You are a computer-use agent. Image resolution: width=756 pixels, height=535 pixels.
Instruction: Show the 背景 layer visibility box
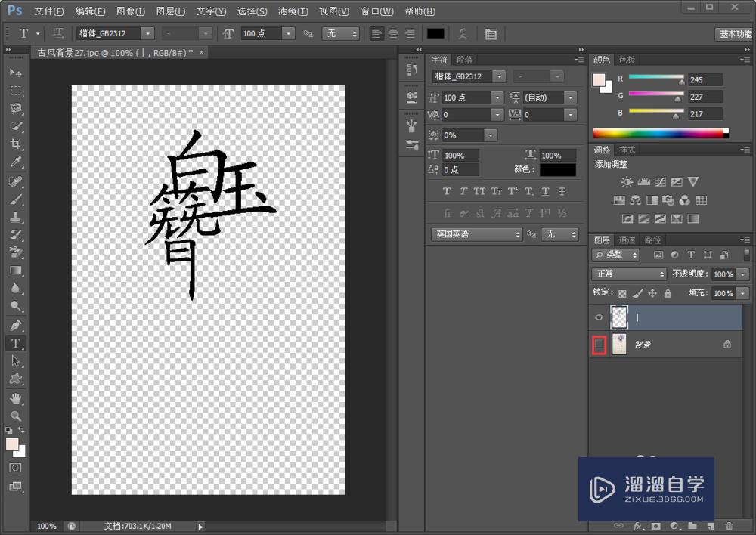tap(599, 345)
